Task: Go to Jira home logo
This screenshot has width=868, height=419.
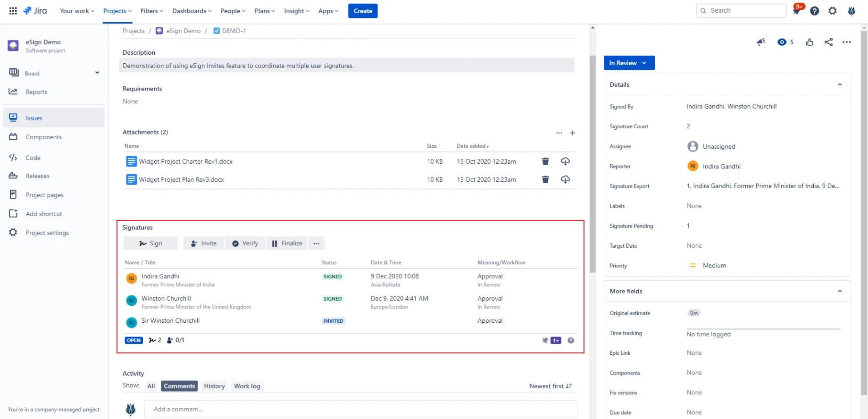Action: [x=35, y=11]
